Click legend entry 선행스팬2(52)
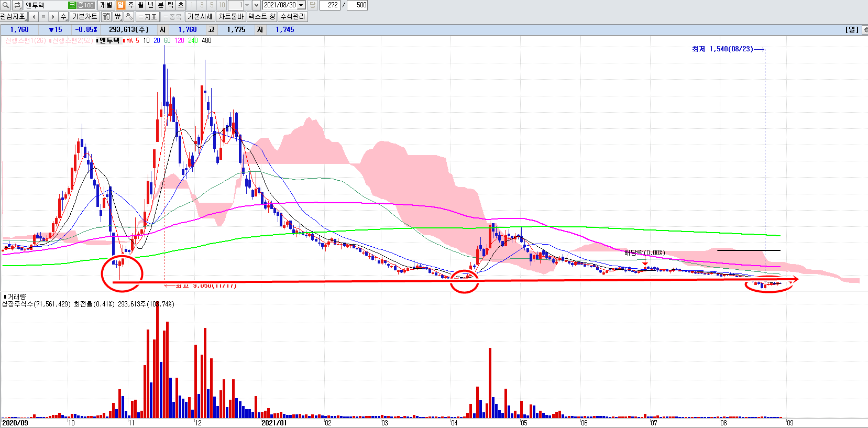 click(x=72, y=40)
